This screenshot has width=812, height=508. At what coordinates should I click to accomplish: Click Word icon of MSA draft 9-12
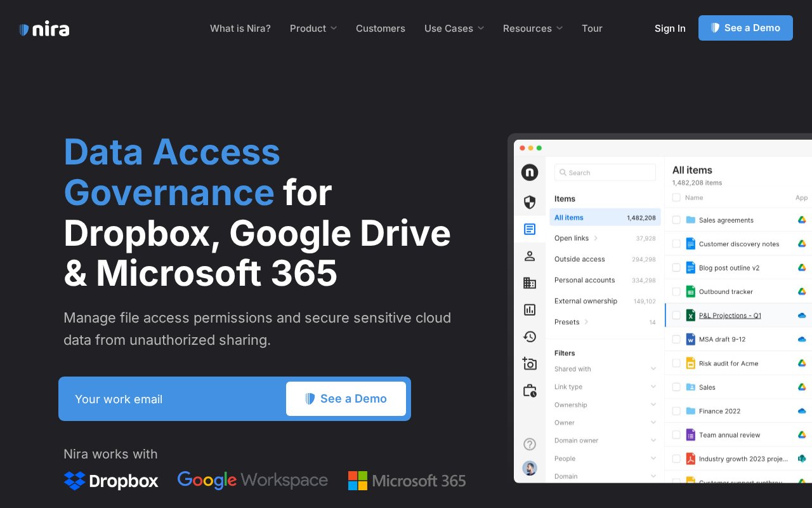(x=691, y=339)
